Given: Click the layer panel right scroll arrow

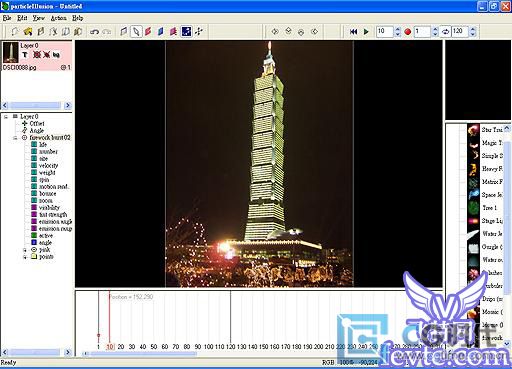Looking at the screenshot, I should click(68, 106).
